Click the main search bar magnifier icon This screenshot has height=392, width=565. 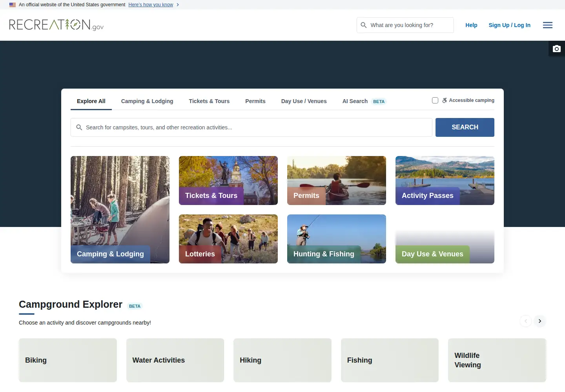pyautogui.click(x=79, y=127)
